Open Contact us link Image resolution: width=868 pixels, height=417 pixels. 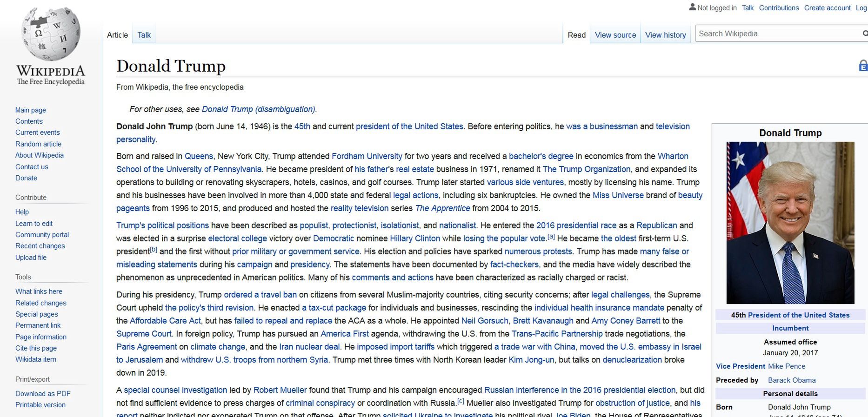pos(32,167)
